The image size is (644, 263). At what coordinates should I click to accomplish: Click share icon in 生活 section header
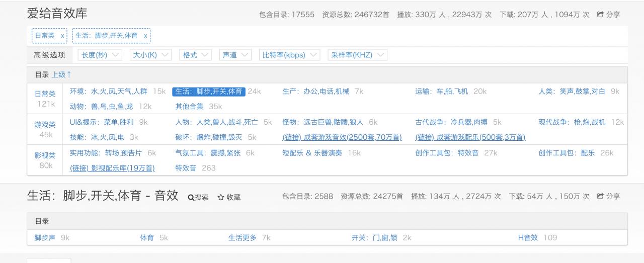[600, 196]
